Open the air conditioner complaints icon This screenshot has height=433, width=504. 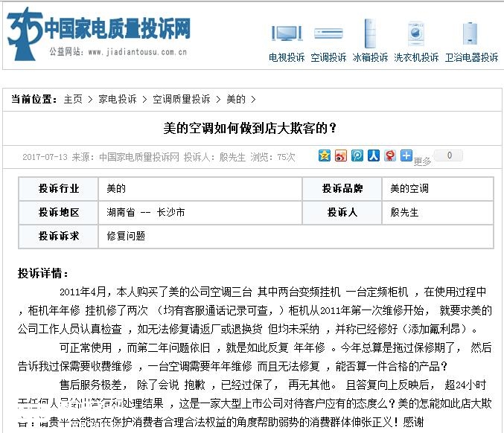(x=328, y=33)
